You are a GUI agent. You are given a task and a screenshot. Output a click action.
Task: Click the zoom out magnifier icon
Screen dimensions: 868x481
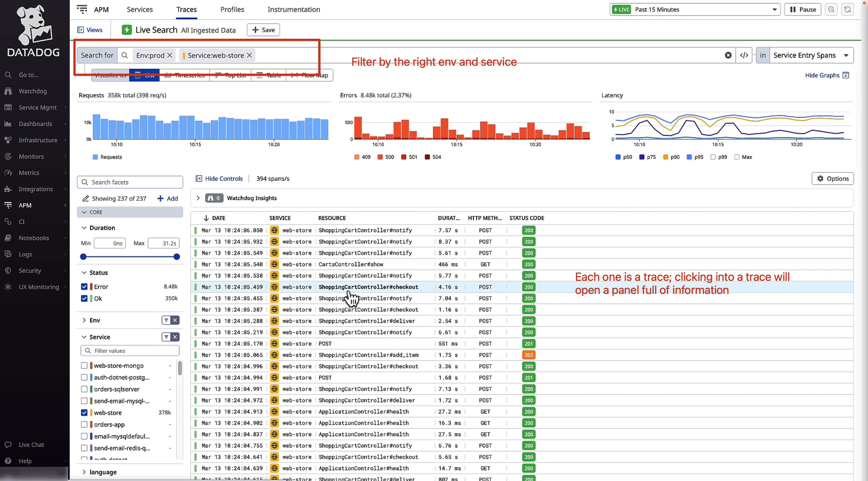[831, 9]
